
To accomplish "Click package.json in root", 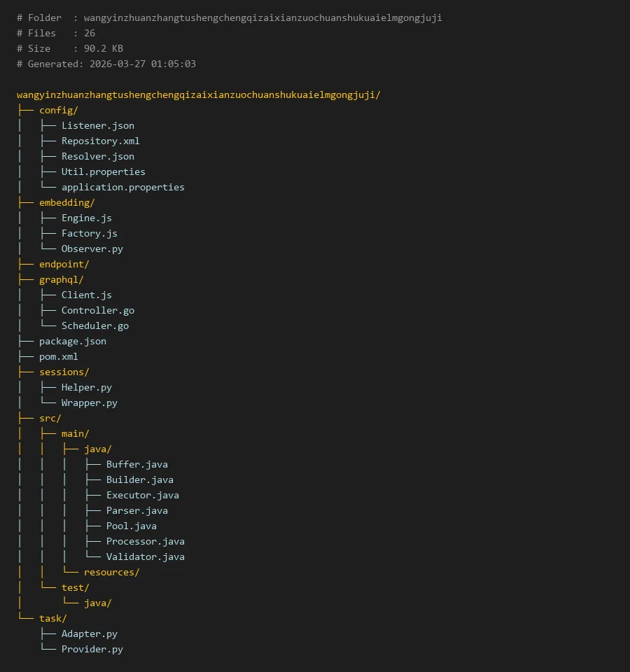I will pos(72,341).
